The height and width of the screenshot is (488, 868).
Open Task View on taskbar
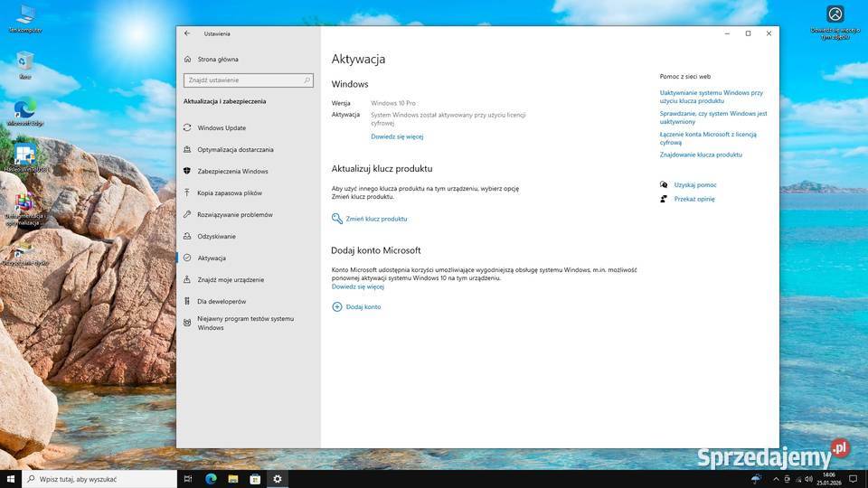pos(188,479)
